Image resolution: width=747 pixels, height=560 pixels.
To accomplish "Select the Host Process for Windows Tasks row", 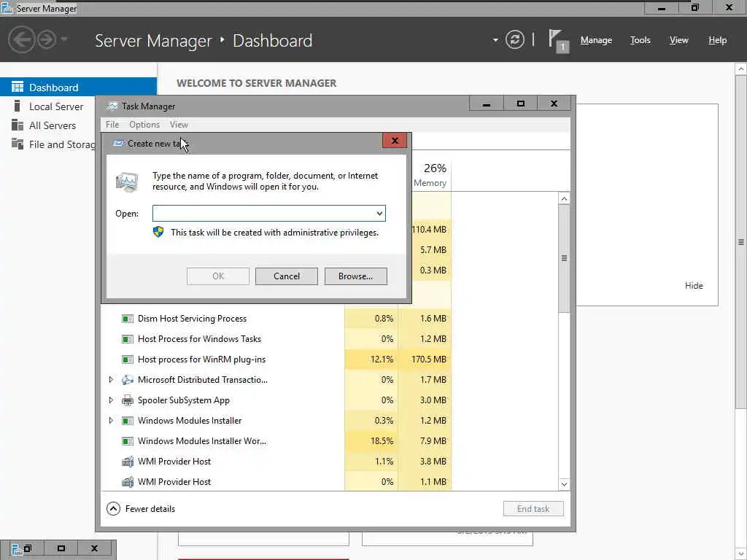I will click(x=276, y=339).
